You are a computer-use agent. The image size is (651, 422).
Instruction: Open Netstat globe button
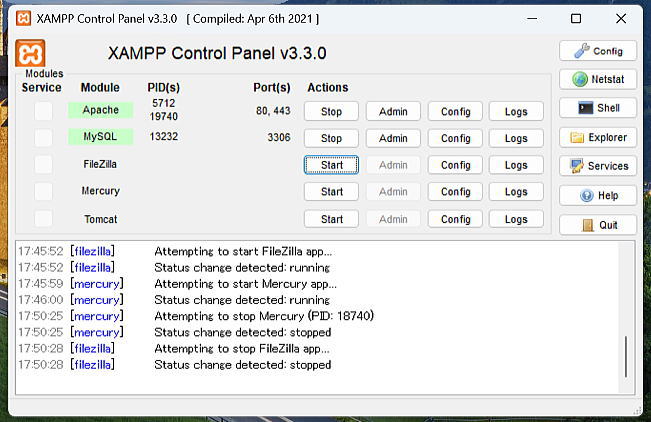click(x=598, y=80)
